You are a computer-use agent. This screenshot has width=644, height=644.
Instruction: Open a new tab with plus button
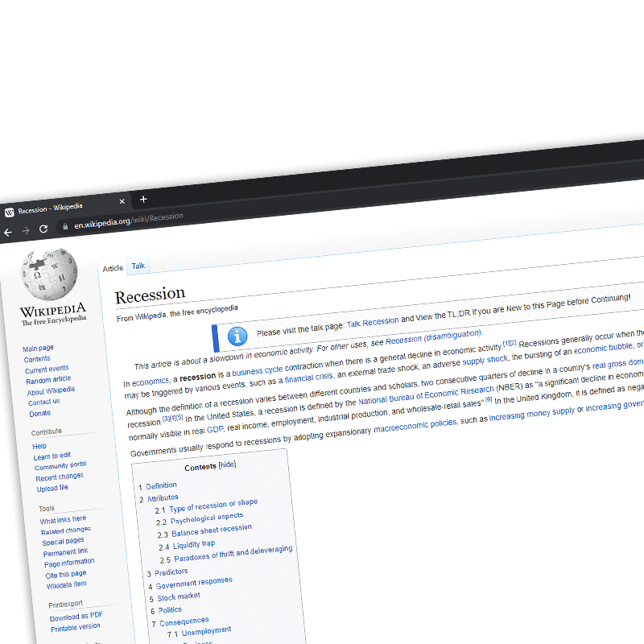pyautogui.click(x=143, y=199)
